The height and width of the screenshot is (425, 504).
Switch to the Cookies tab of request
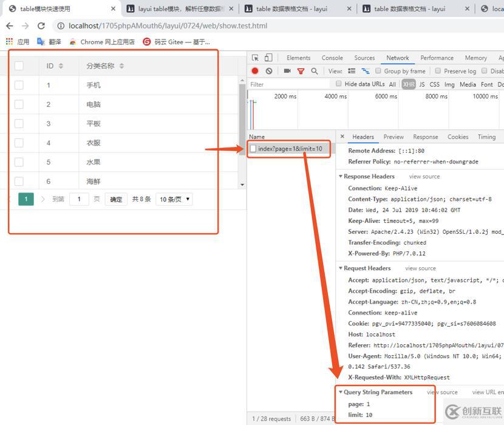458,137
